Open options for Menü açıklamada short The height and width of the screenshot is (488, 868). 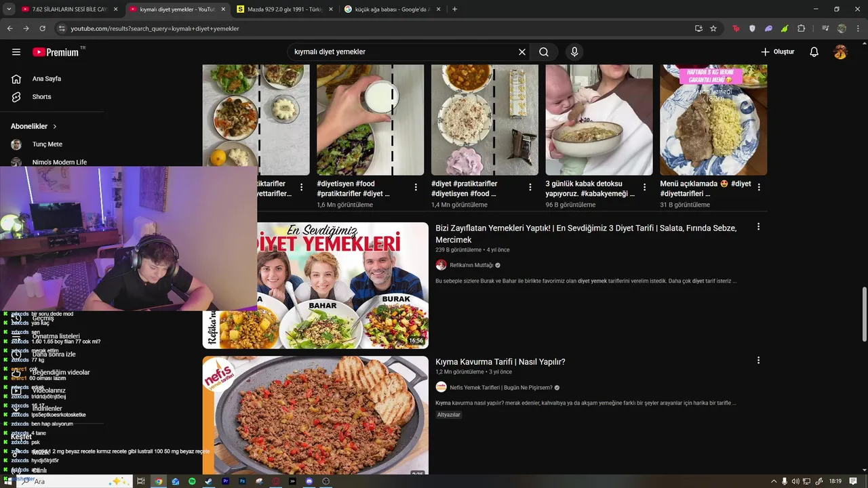759,187
